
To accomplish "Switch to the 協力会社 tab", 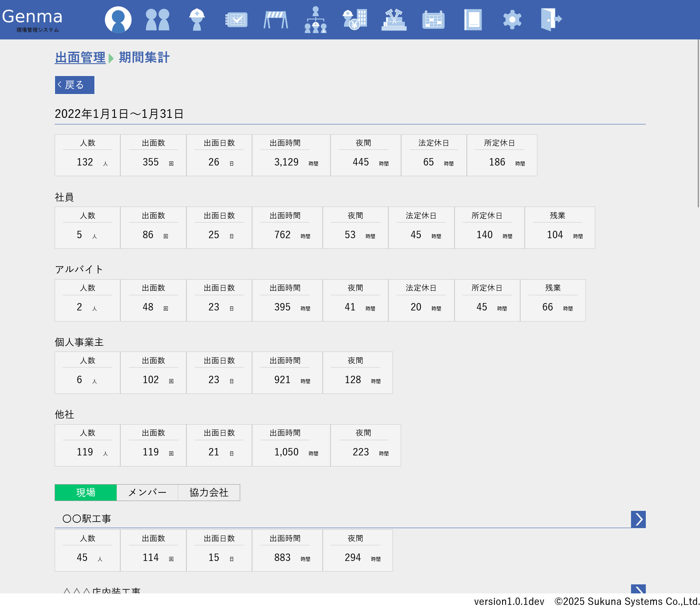I will 209,492.
